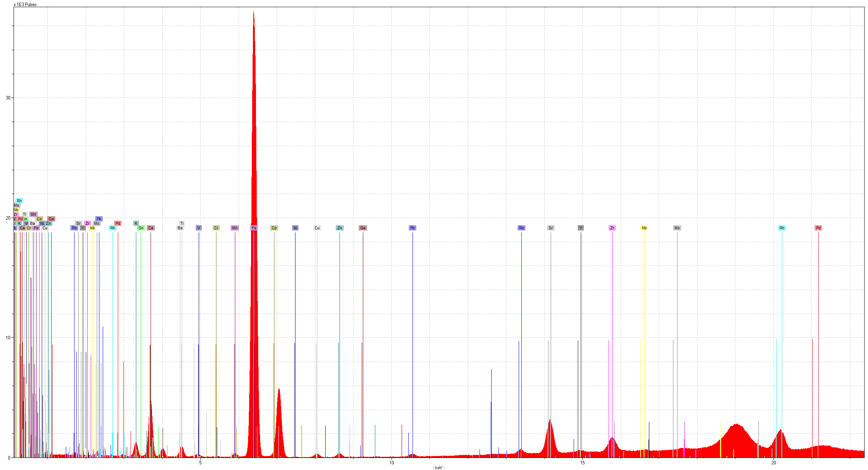Click the top of the Fe peak

click(x=254, y=12)
